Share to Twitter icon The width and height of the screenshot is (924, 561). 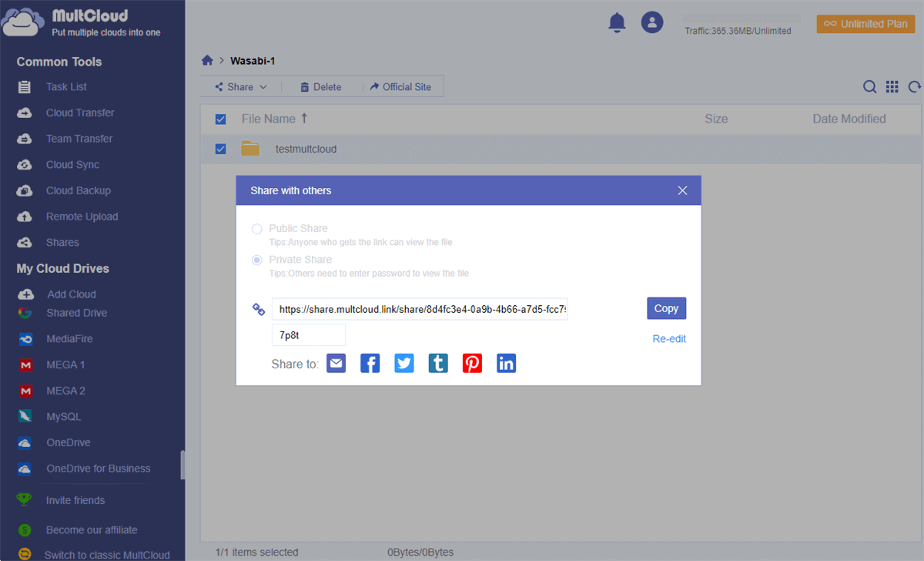(404, 363)
